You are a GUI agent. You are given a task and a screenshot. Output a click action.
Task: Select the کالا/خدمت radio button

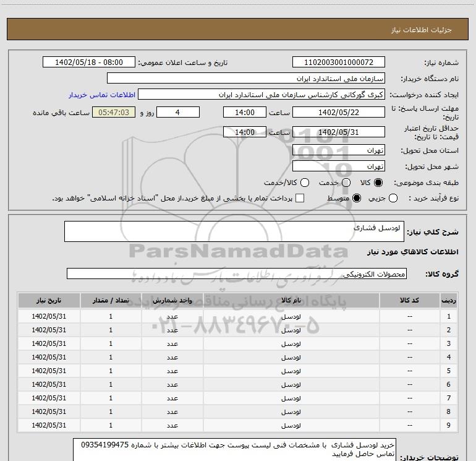[305, 183]
